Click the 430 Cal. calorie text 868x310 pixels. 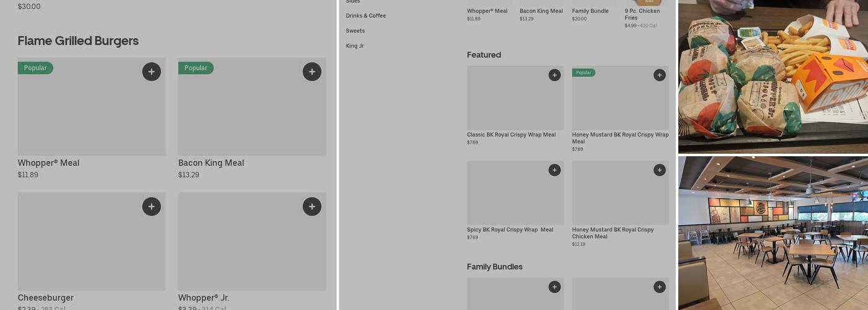tap(649, 25)
